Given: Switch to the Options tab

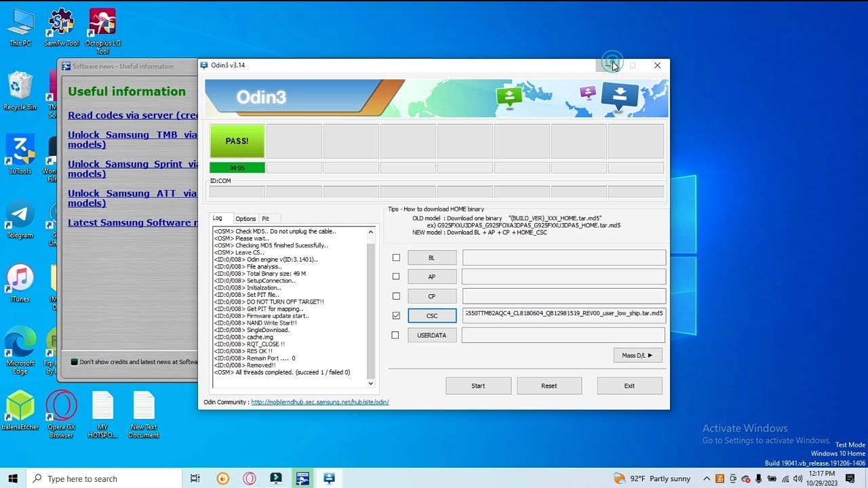Looking at the screenshot, I should [245, 219].
